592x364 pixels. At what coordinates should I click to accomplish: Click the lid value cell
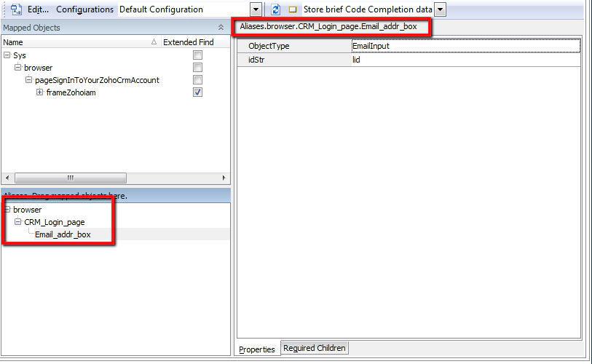(465, 60)
